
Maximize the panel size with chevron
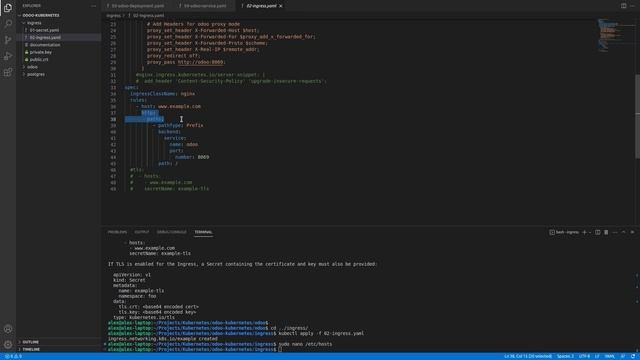(623, 232)
